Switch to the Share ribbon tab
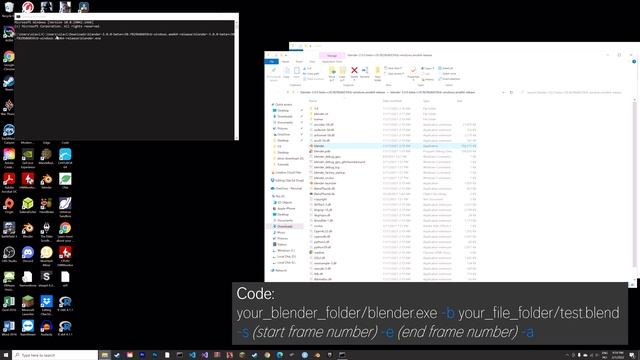 tap(299, 62)
